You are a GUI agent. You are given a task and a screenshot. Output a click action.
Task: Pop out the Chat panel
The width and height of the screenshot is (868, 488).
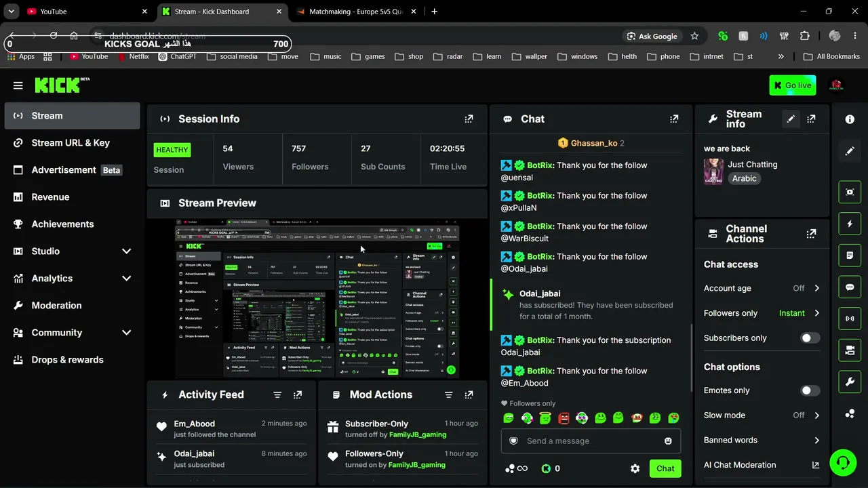674,119
